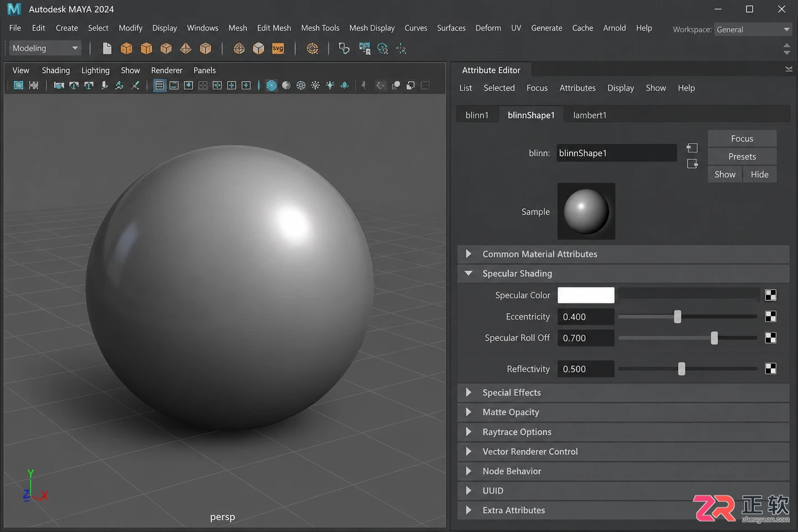
Task: Toggle the half-shaded sphere button in viewport toolbar
Action: pyautogui.click(x=286, y=85)
